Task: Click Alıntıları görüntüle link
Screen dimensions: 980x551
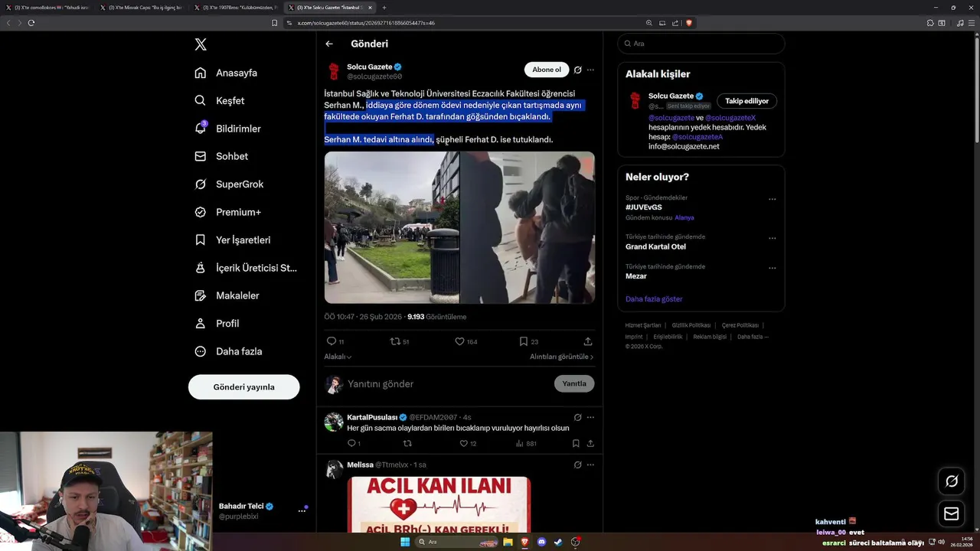Action: pos(561,357)
